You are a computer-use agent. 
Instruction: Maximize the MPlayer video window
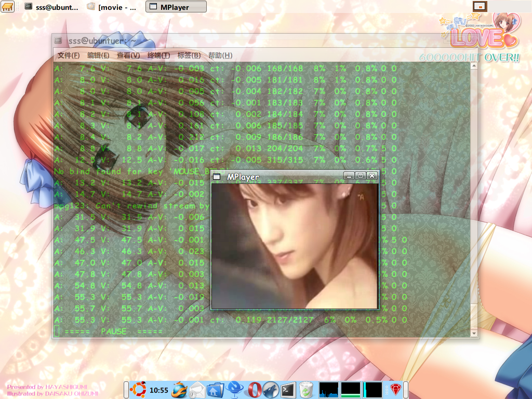[x=361, y=176]
